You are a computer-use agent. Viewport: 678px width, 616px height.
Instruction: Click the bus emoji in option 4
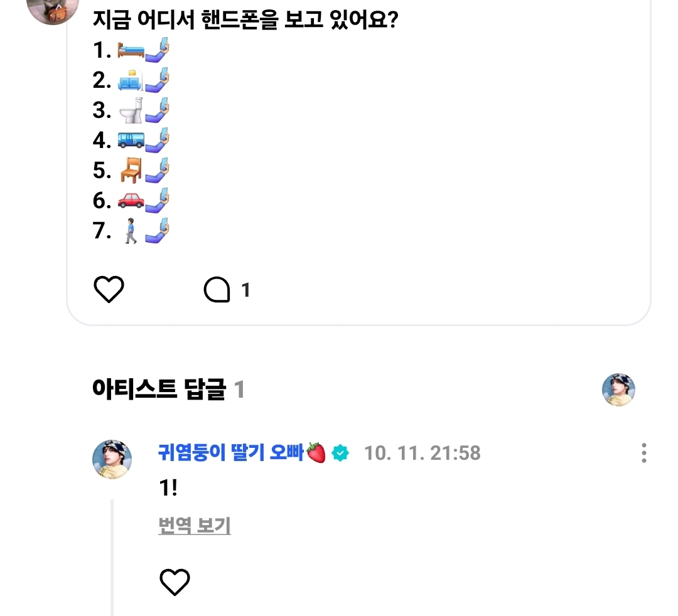pyautogui.click(x=131, y=140)
